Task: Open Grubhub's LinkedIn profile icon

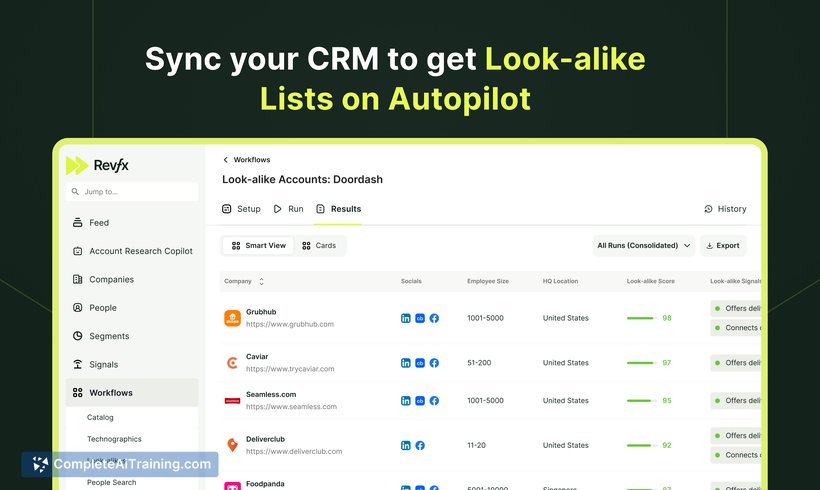Action: click(405, 318)
